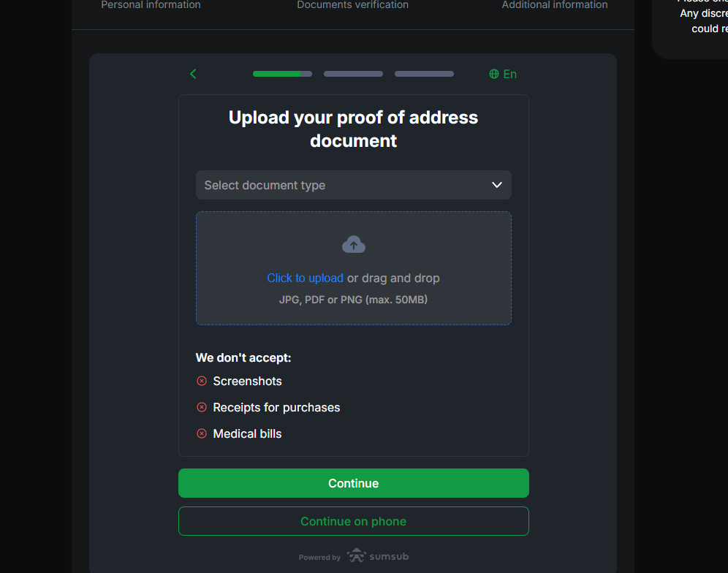The width and height of the screenshot is (728, 573).
Task: Choose the Continue on phone button
Action: (x=353, y=521)
